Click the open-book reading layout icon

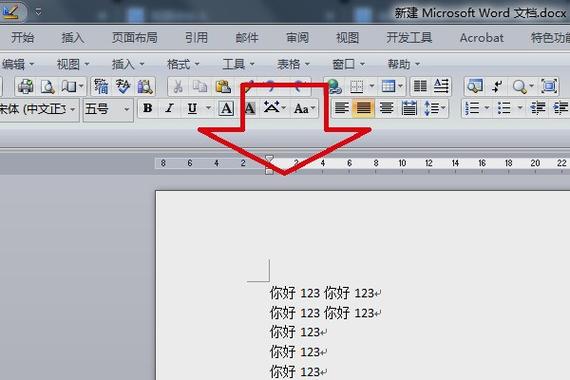[68, 86]
